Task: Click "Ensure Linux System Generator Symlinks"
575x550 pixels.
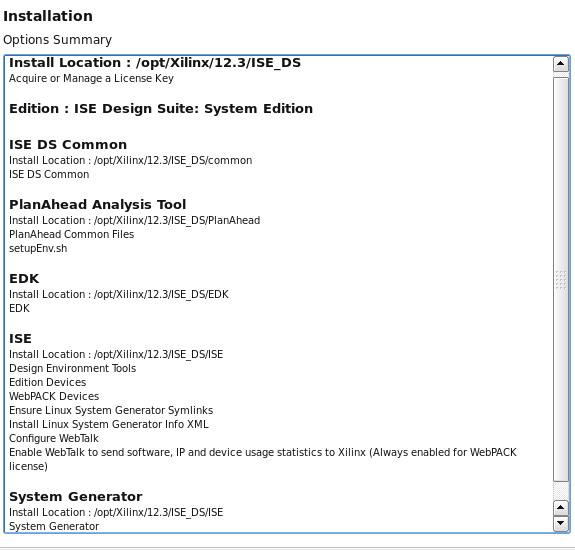Action: (x=111, y=410)
